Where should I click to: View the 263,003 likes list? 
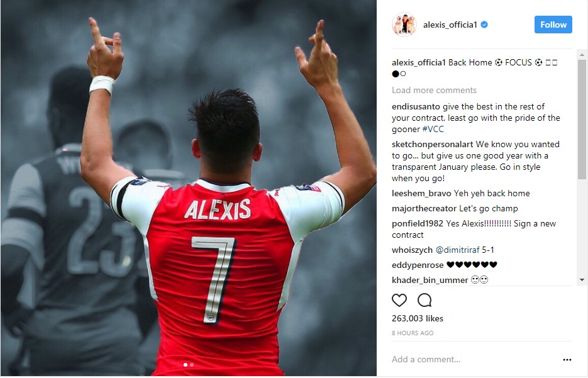[x=418, y=318]
